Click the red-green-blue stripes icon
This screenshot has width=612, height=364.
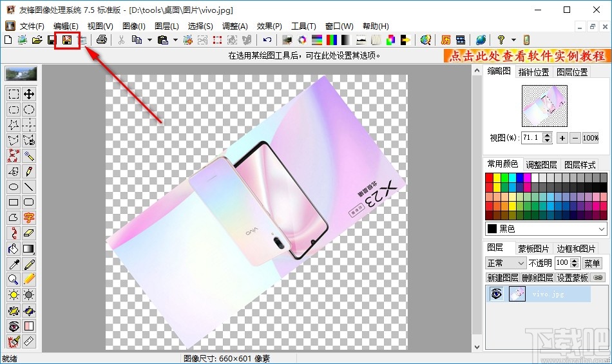pos(331,40)
